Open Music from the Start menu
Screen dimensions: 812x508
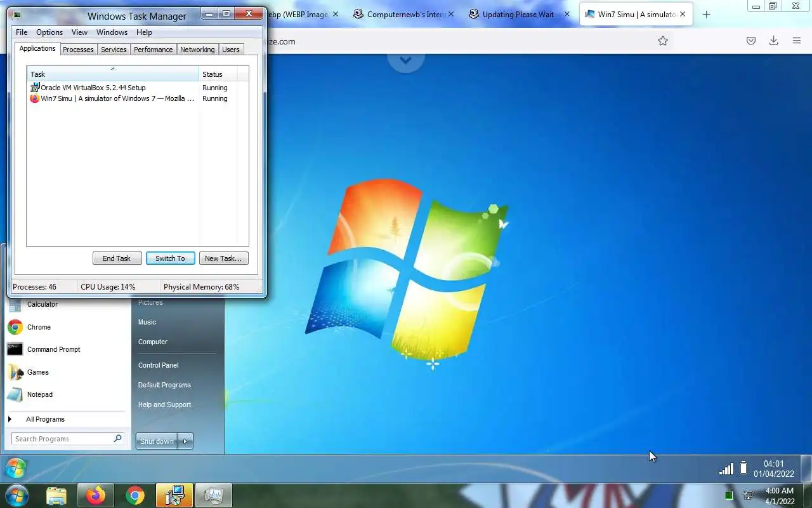click(x=147, y=322)
